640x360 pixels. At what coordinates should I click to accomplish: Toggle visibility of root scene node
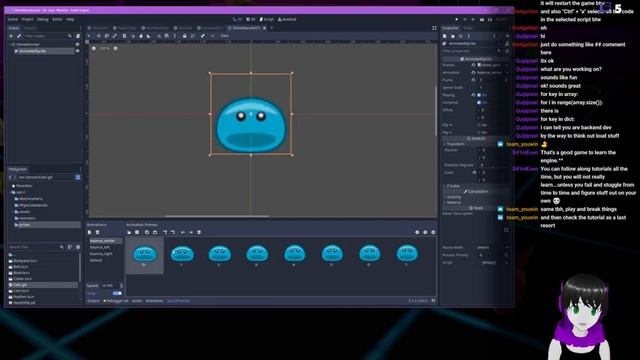point(78,44)
